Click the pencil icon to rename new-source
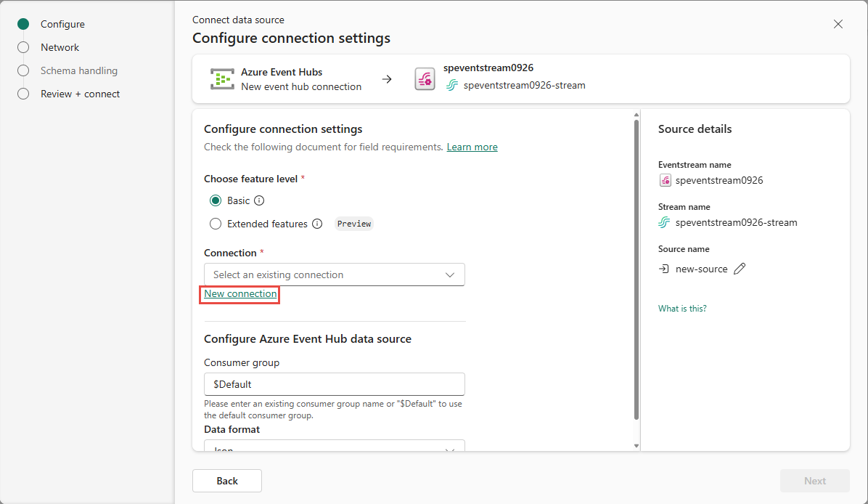868x504 pixels. 740,268
